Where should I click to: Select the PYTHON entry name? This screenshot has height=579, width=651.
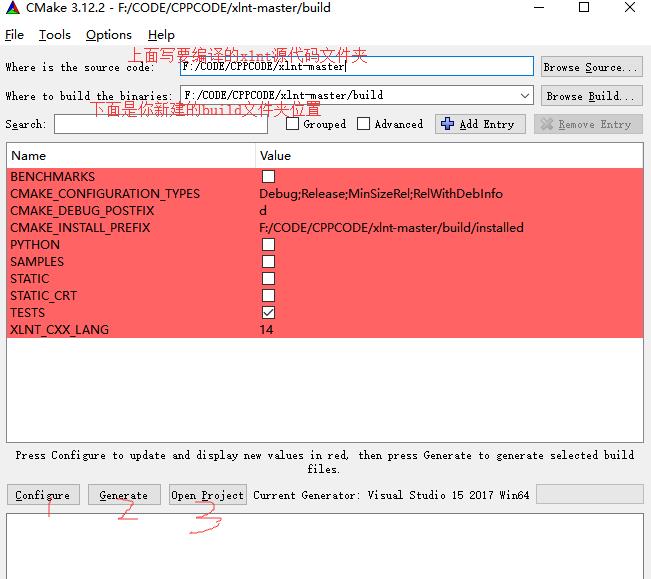(35, 245)
